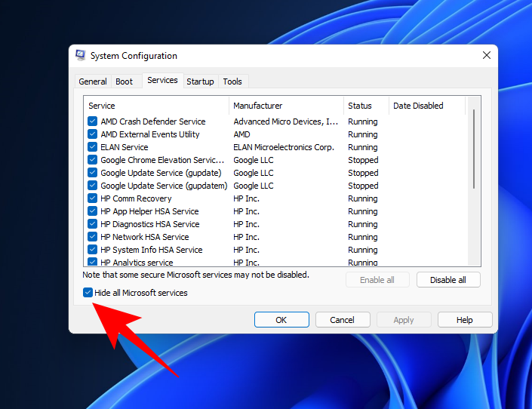The height and width of the screenshot is (409, 532).
Task: Sort list by Manufacturer column header
Action: tap(286, 106)
